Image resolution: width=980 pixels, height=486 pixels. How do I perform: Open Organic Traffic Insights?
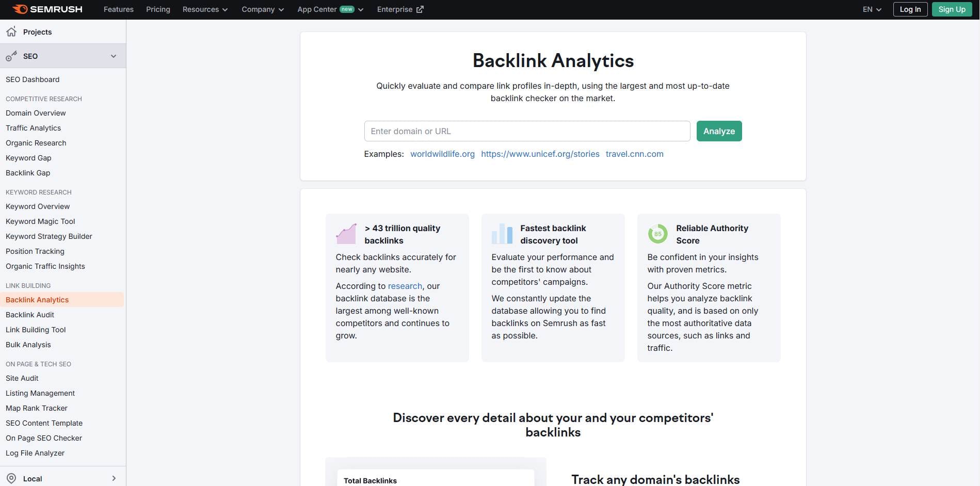[x=45, y=266]
